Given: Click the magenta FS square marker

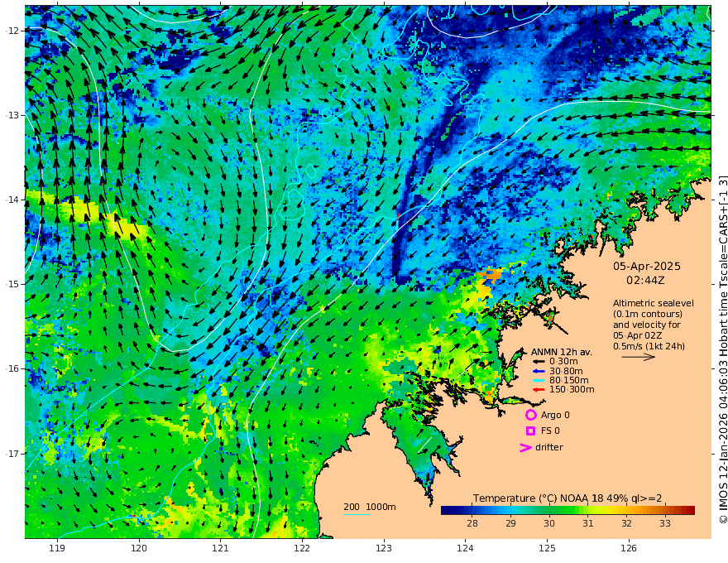Looking at the screenshot, I should [530, 431].
